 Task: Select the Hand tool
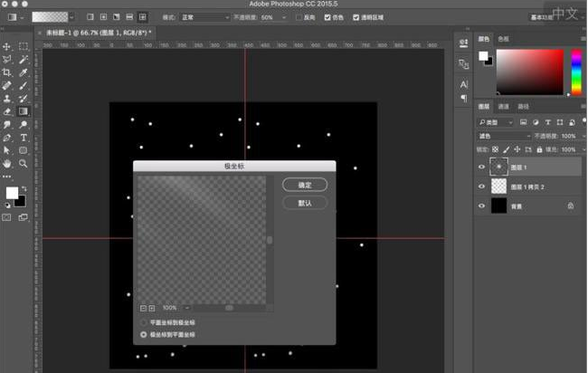click(x=6, y=164)
